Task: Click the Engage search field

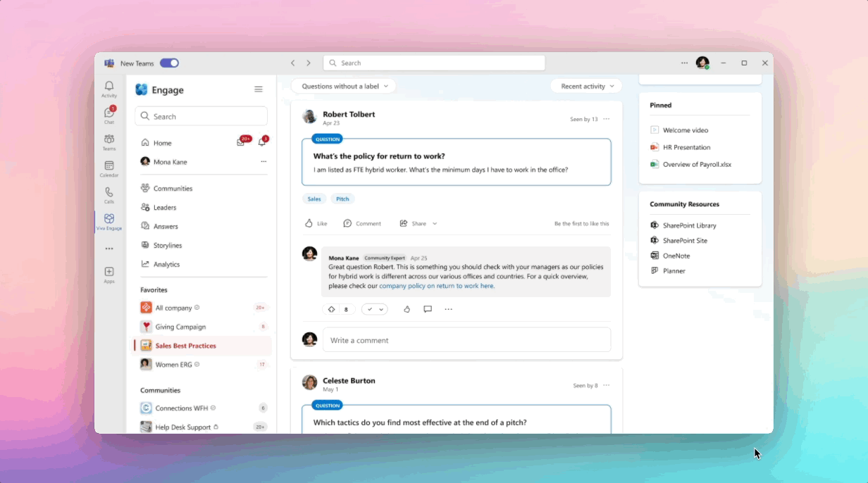Action: [201, 116]
